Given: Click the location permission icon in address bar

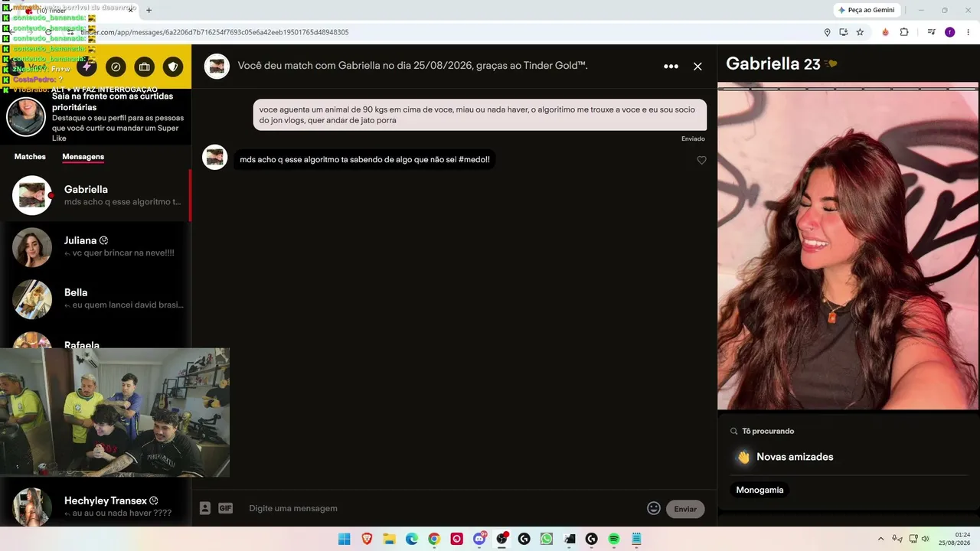Looking at the screenshot, I should [827, 32].
